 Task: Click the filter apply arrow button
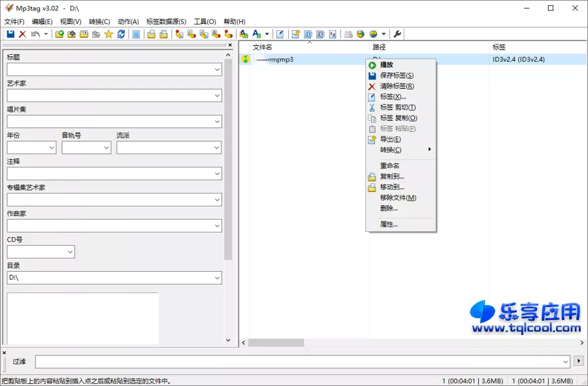(x=578, y=360)
